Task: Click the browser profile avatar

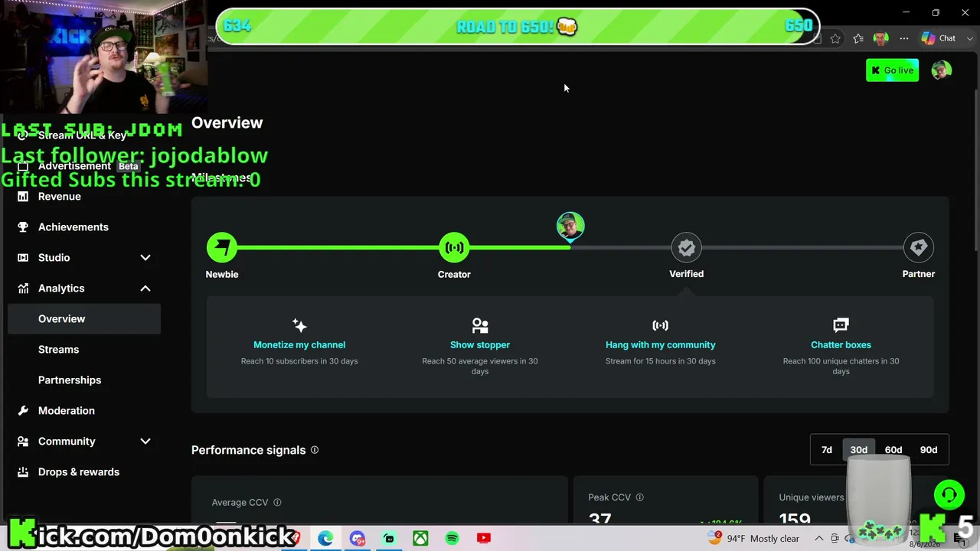Action: [880, 38]
